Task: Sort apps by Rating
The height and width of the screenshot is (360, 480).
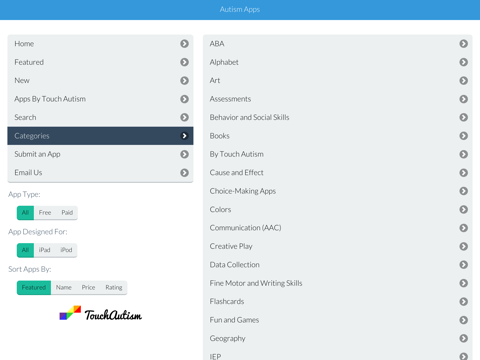Action: tap(114, 287)
